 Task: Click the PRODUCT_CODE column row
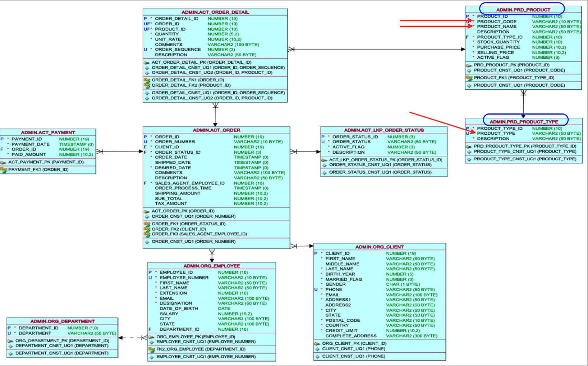click(x=523, y=22)
